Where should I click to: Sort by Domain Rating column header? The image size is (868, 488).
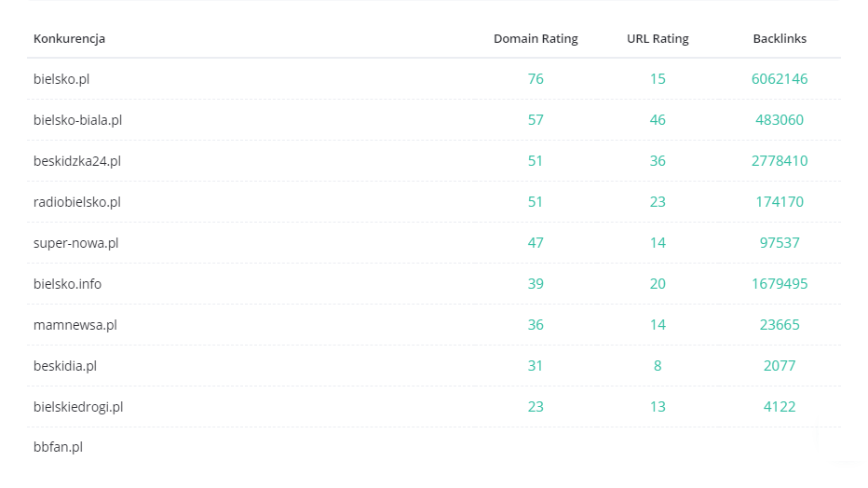point(536,39)
